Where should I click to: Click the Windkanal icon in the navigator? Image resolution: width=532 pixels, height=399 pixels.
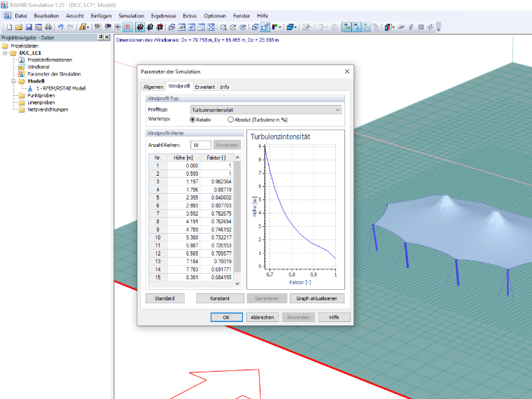coord(22,66)
